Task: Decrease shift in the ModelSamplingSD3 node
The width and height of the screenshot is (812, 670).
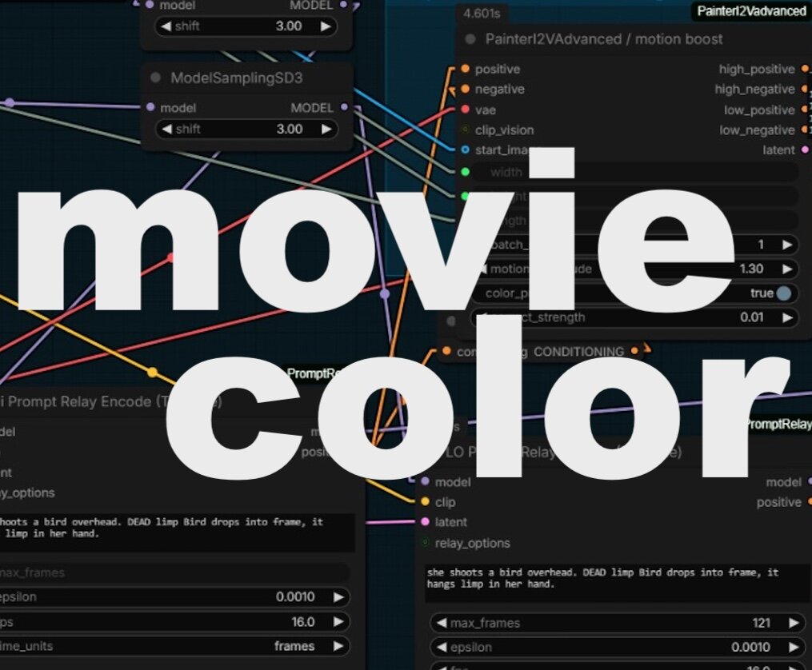Action: [166, 129]
